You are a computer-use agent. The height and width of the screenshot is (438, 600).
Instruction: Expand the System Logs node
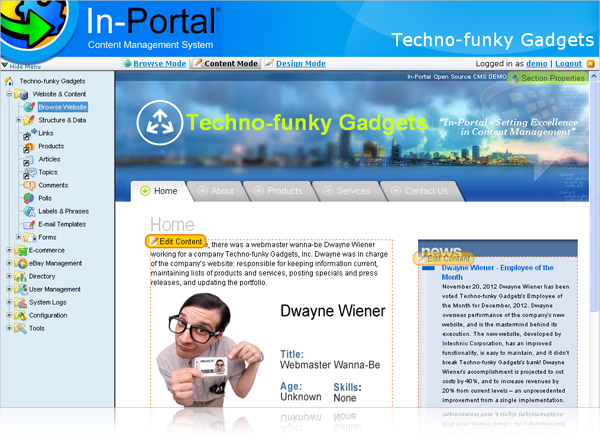point(9,302)
